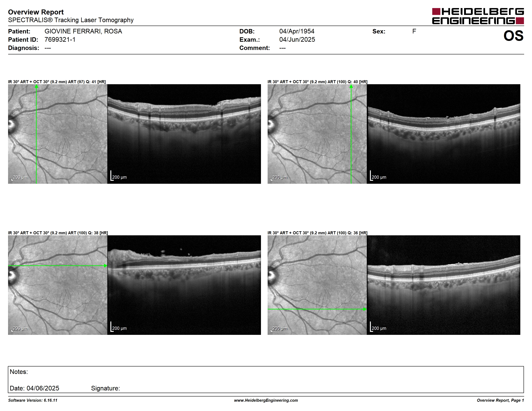532x411 pixels.
Task: Click the 'Date: 04/06/2025' field
Action: tap(34, 388)
